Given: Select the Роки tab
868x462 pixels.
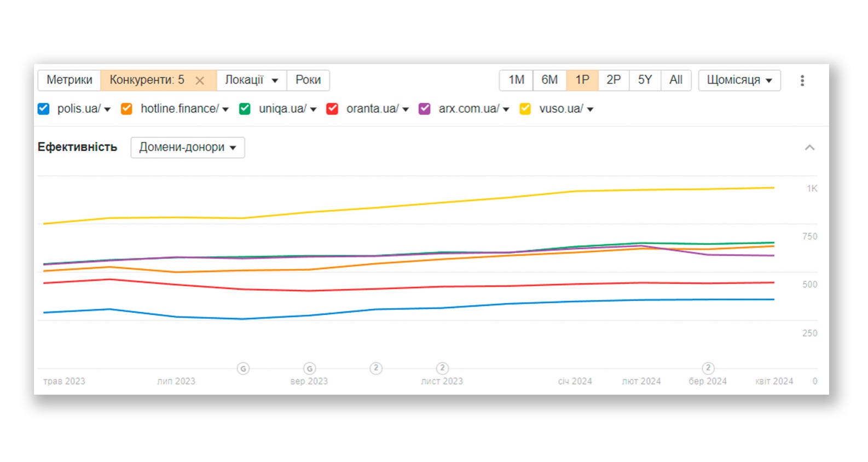Looking at the screenshot, I should pos(308,80).
